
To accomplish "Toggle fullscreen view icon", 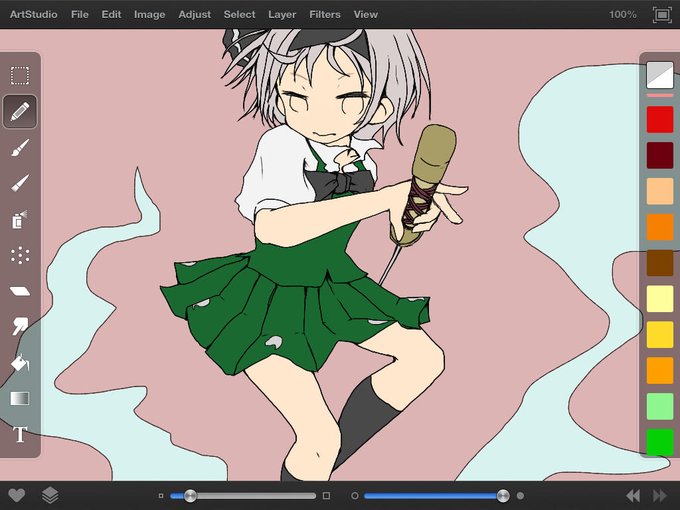I will (662, 15).
